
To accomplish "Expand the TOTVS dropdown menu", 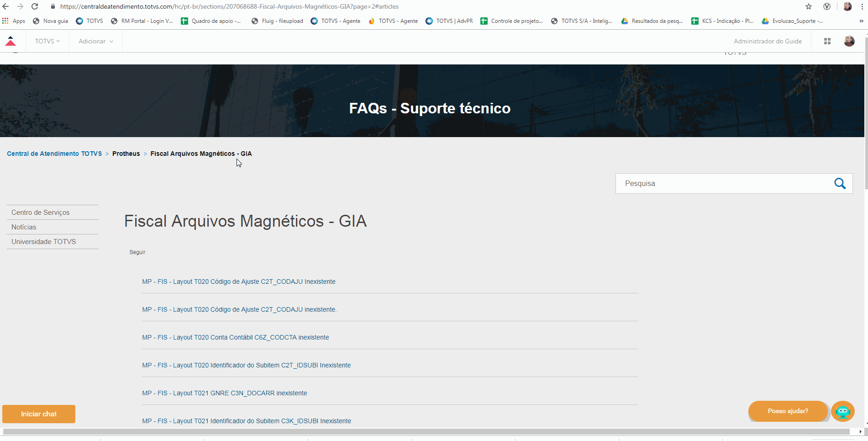I will (x=47, y=41).
